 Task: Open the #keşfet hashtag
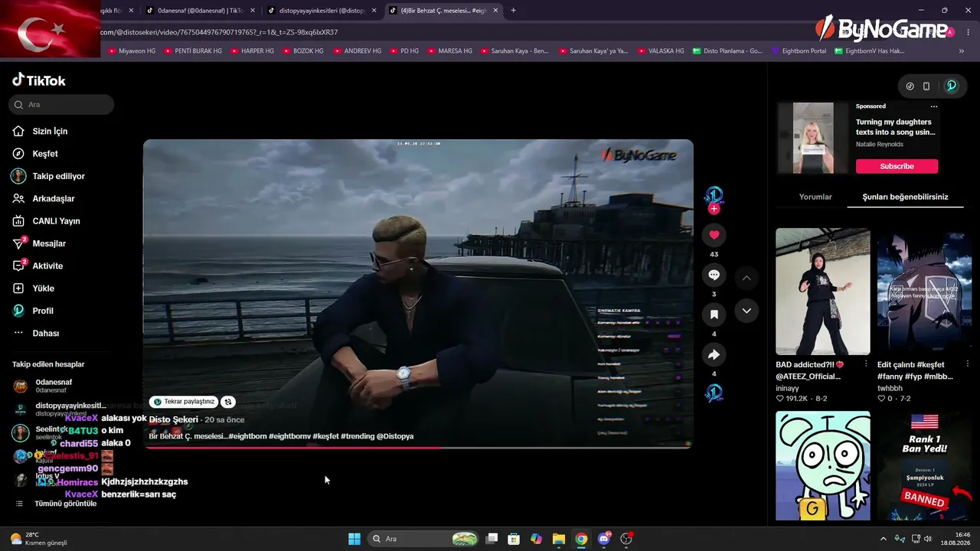(x=325, y=436)
